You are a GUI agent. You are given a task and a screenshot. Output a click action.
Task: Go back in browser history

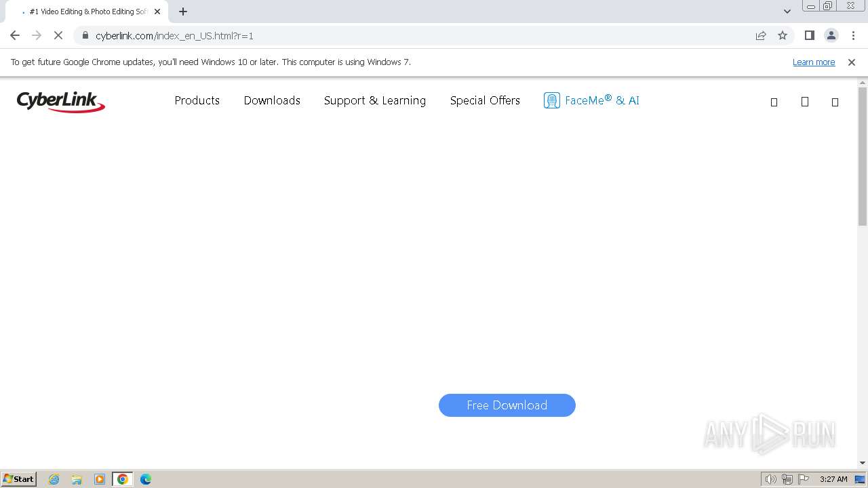coord(15,35)
